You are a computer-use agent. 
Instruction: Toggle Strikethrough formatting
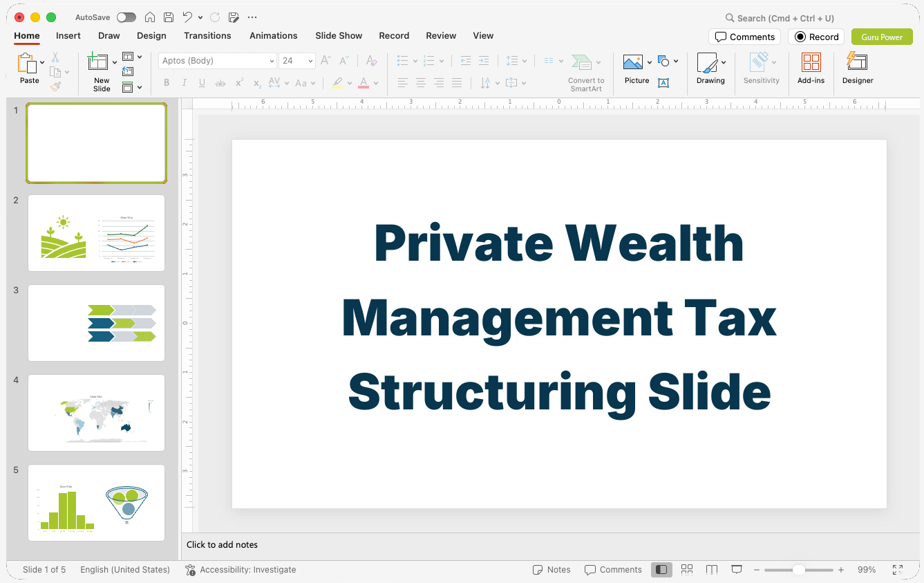220,83
